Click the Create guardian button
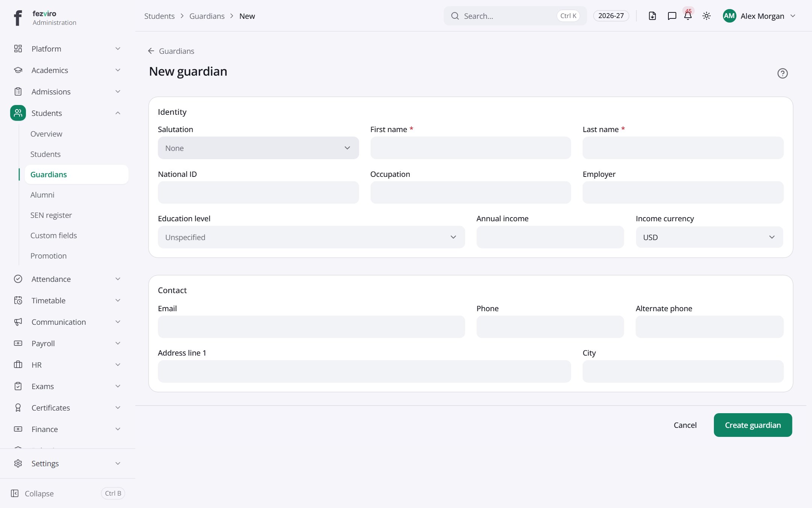This screenshot has width=812, height=508. point(753,425)
